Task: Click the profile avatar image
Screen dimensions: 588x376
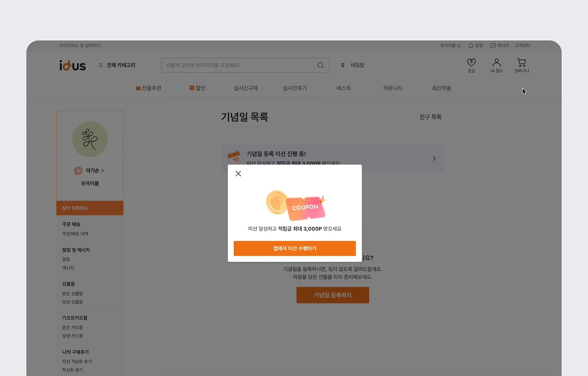Action: 90,139
